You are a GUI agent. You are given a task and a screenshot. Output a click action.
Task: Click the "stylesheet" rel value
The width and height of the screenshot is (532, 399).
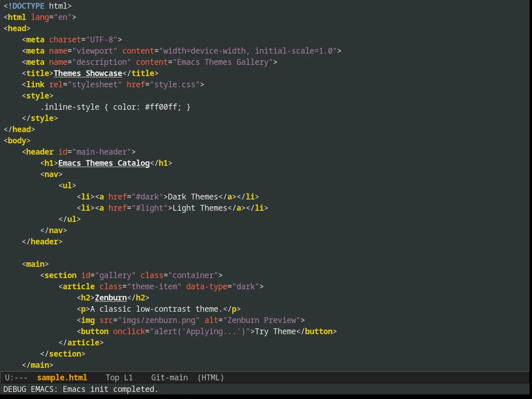pos(95,84)
